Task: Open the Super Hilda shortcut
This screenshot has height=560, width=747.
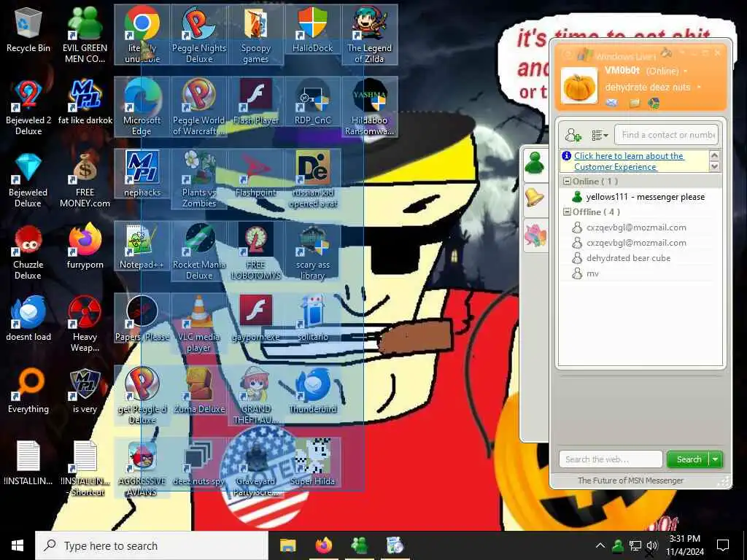Action: 312,462
